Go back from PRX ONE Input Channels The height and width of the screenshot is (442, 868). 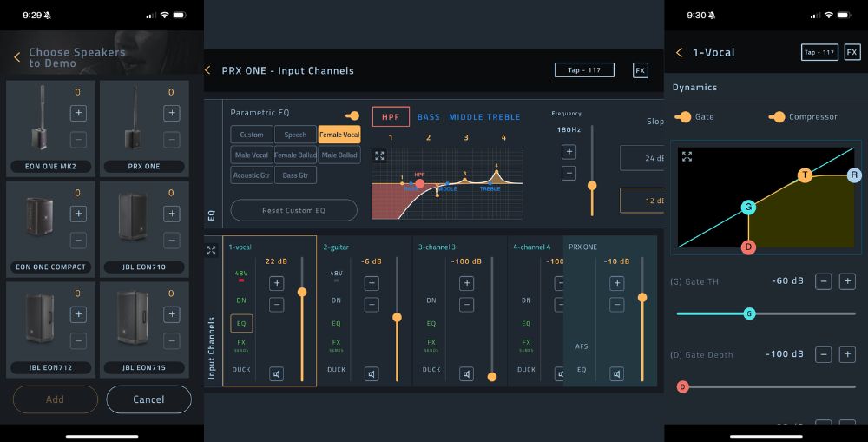pyautogui.click(x=208, y=70)
